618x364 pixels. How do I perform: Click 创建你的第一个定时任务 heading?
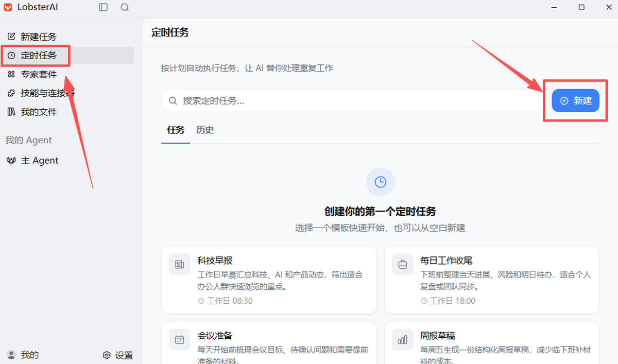pos(380,211)
